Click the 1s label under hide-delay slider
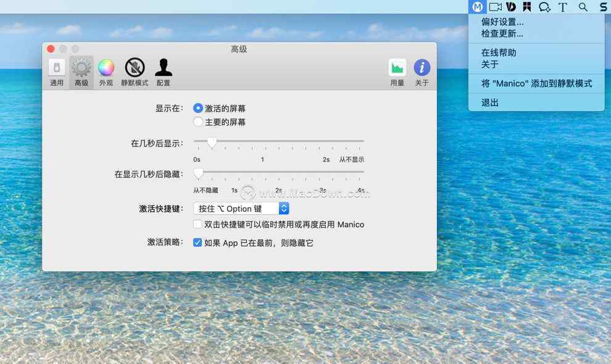 pos(234,190)
